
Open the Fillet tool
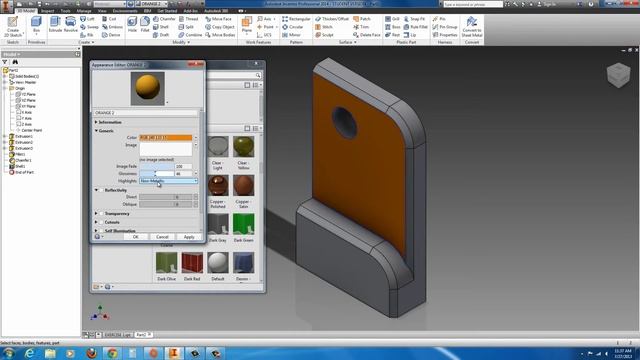(x=145, y=24)
